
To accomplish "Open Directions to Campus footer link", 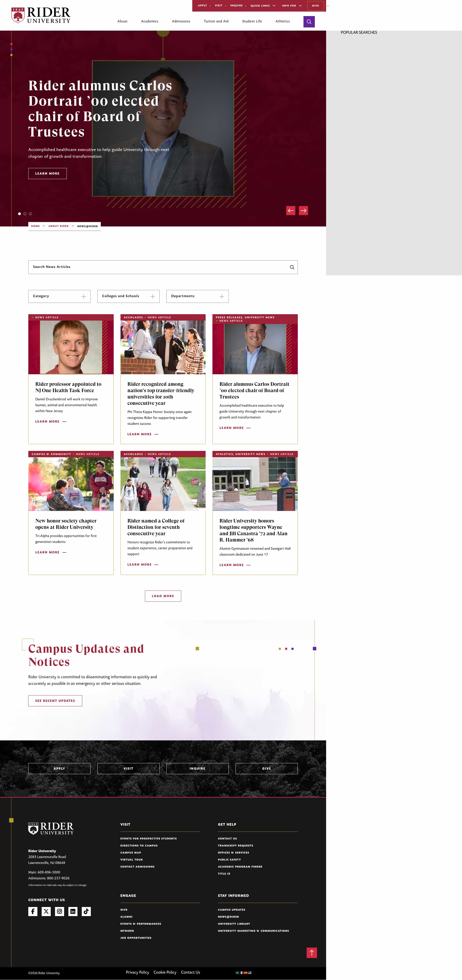I will pos(139,845).
